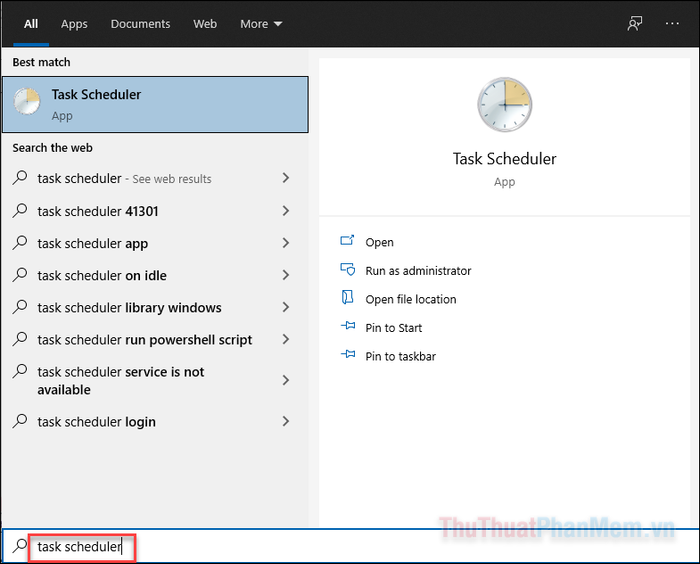Click magnifier icon beside 'task scheduler 41301'

tap(20, 210)
